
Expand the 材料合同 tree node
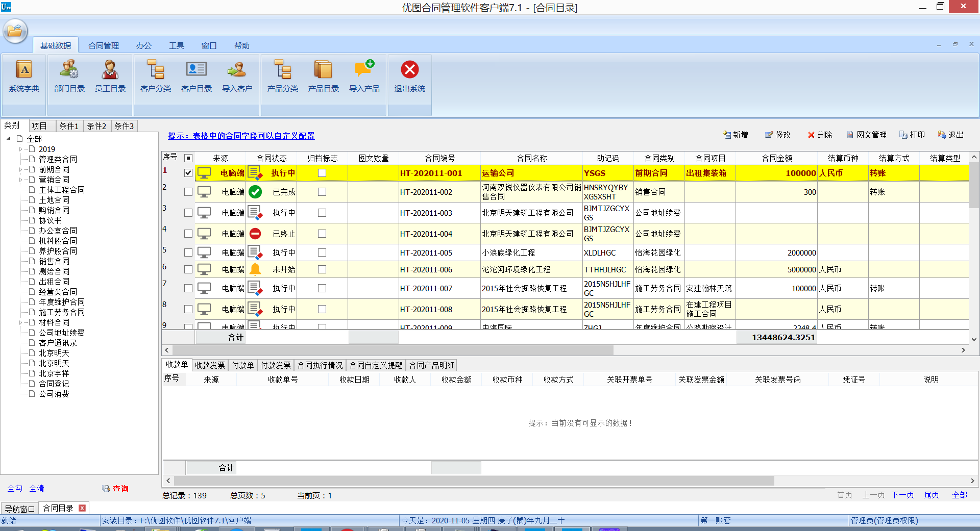point(20,322)
